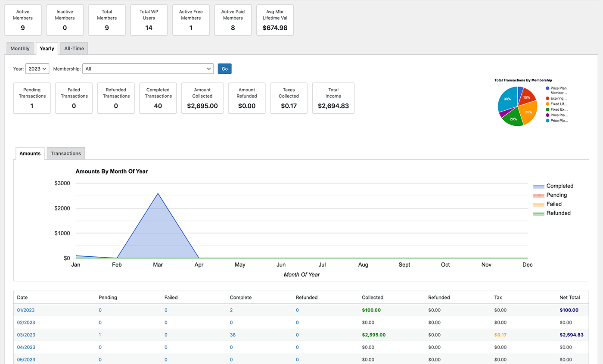Switch to the Monthly tab
This screenshot has width=603, height=364.
click(20, 48)
